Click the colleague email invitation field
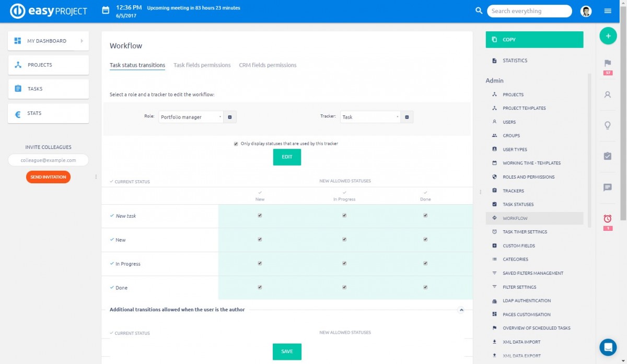Image resolution: width=627 pixels, height=364 pixels. (x=48, y=160)
